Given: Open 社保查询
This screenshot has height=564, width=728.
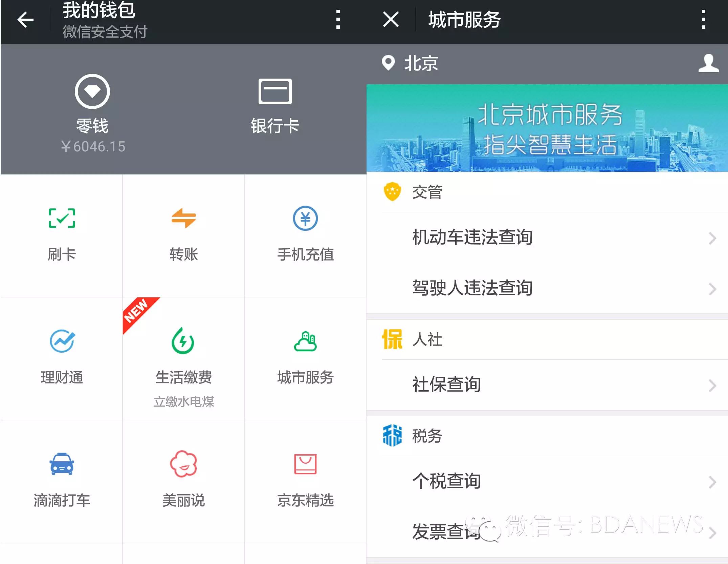Looking at the screenshot, I should pyautogui.click(x=547, y=385).
